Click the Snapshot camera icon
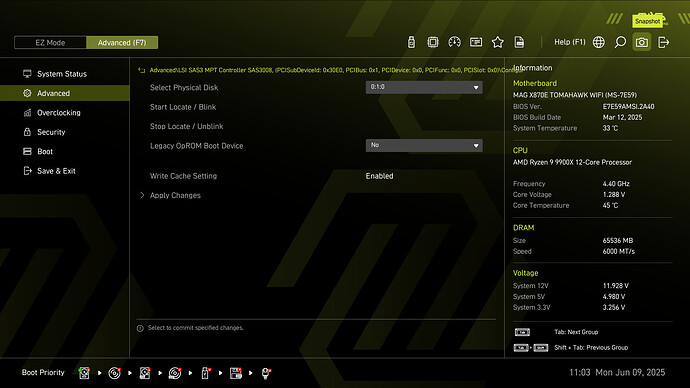Viewport: 690px width, 388px height. (642, 42)
